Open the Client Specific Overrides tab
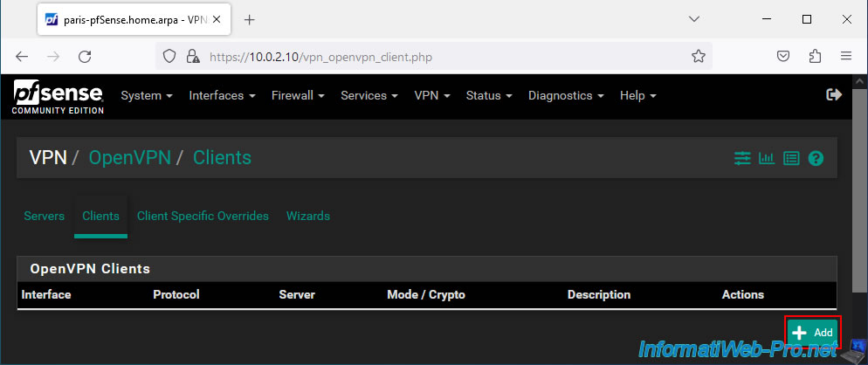The image size is (868, 365). [203, 216]
